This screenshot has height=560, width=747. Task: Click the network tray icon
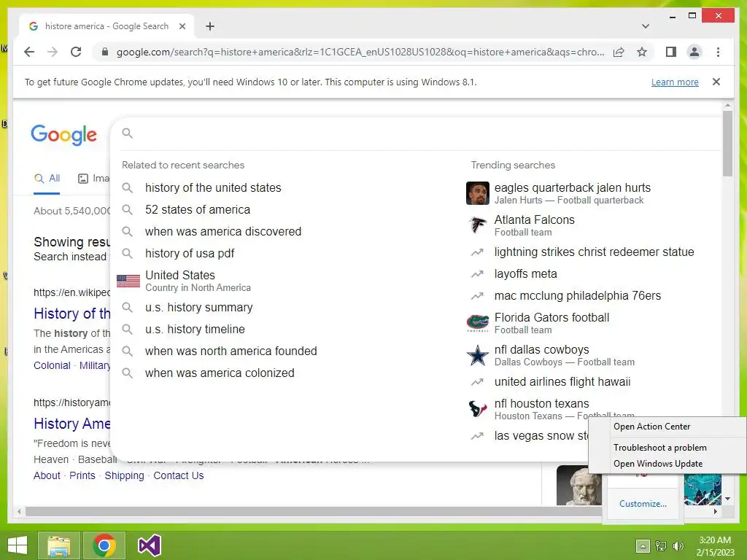(661, 546)
